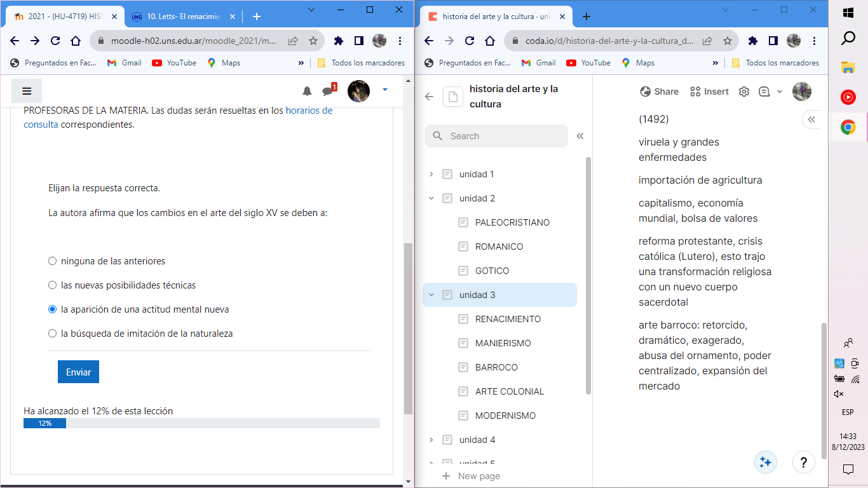This screenshot has width=868, height=488.
Task: Expand unidad 4 page tree
Action: tap(431, 440)
